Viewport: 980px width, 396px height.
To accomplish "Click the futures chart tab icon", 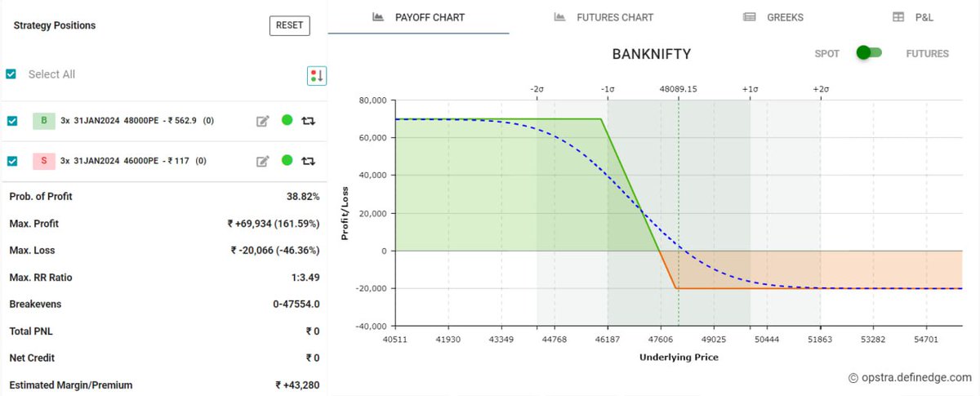I will 560,17.
